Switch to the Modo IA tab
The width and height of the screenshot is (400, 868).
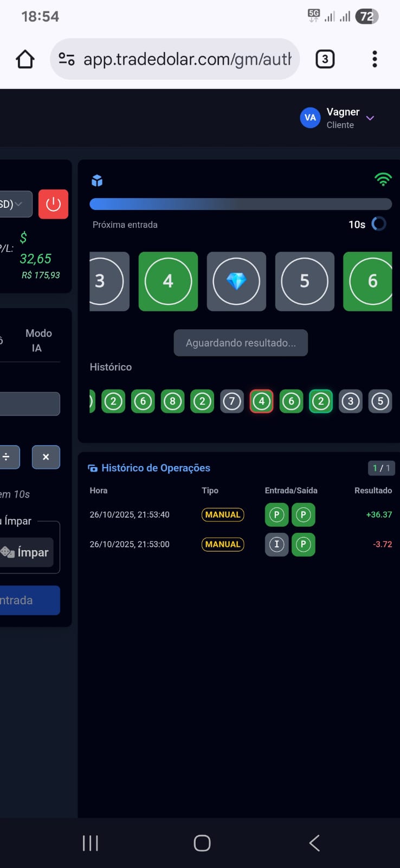(38, 341)
